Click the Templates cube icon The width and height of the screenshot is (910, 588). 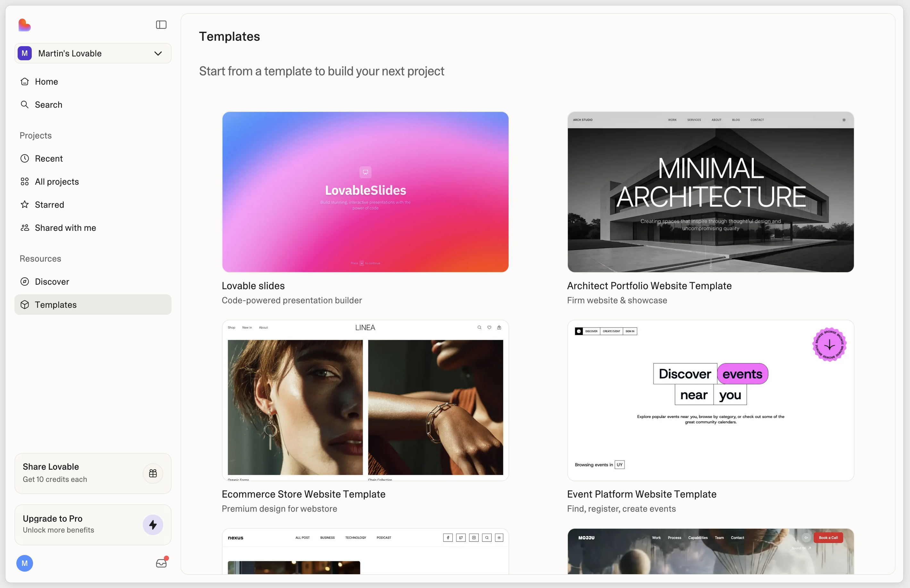click(25, 305)
